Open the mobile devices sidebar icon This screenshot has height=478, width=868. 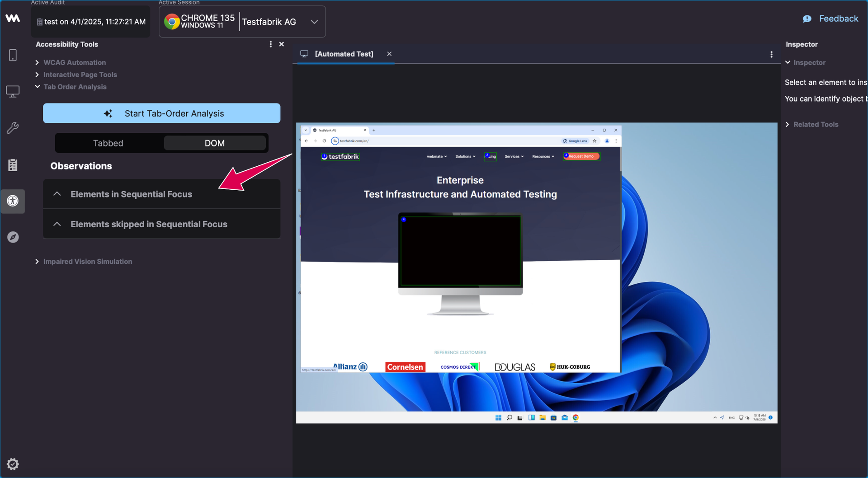click(13, 55)
